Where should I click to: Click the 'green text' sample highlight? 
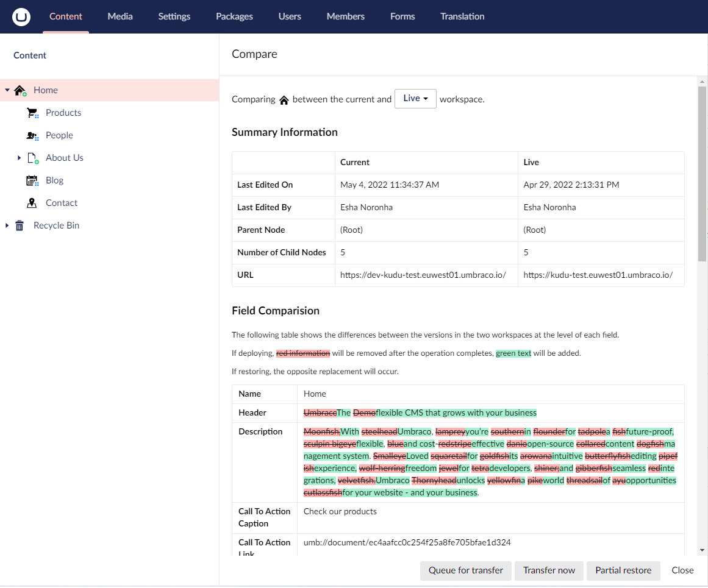point(513,353)
